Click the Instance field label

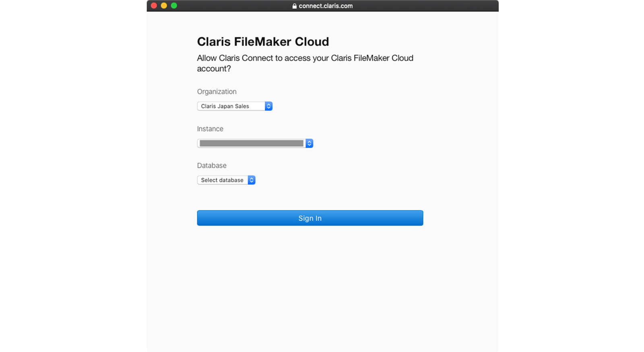pos(210,129)
